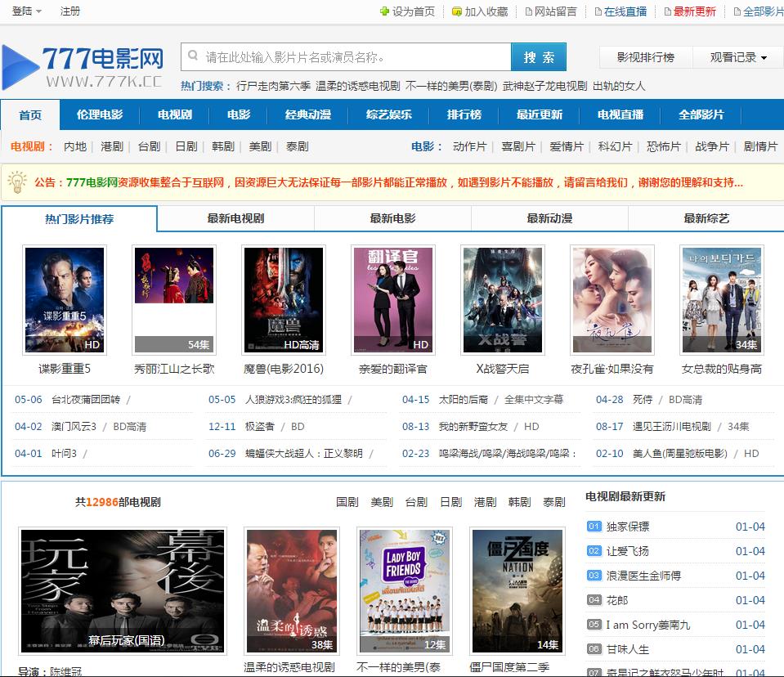
Task: Open 亲爱的翻译官 poster thumbnail
Action: pyautogui.click(x=393, y=300)
